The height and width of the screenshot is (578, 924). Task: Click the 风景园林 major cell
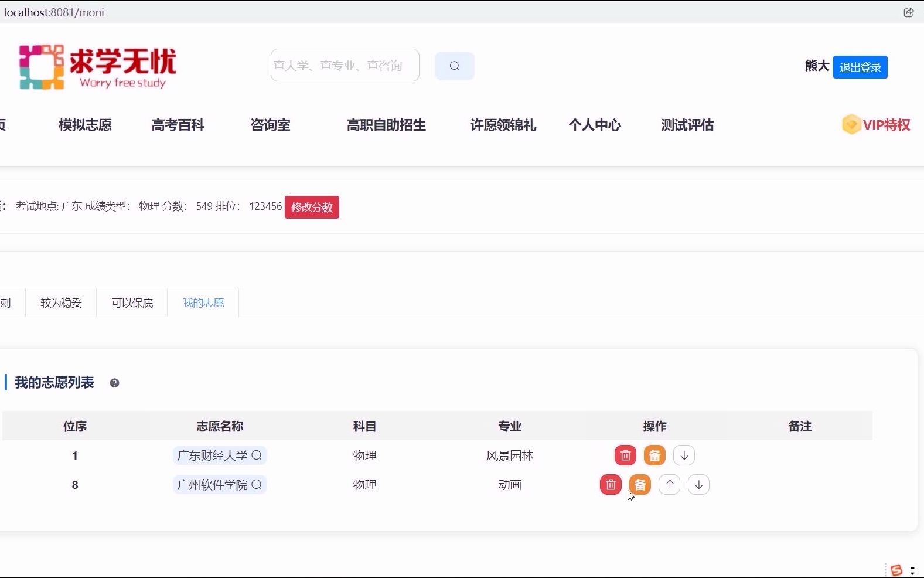(510, 455)
